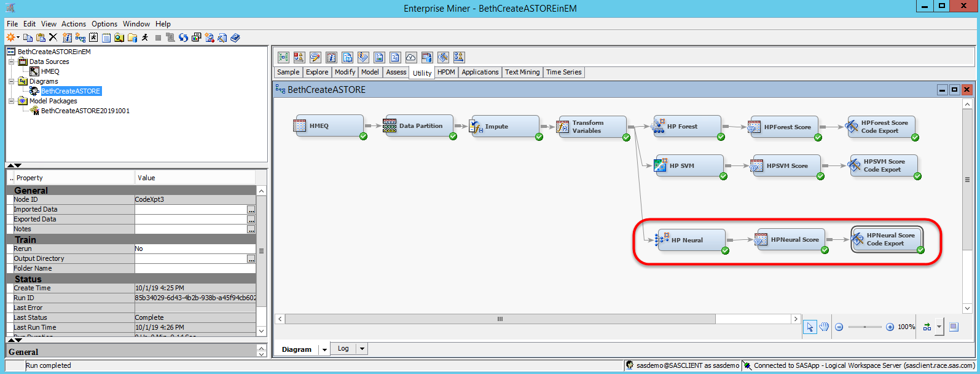Select the HPNeural Score Code Export node

tap(887, 239)
